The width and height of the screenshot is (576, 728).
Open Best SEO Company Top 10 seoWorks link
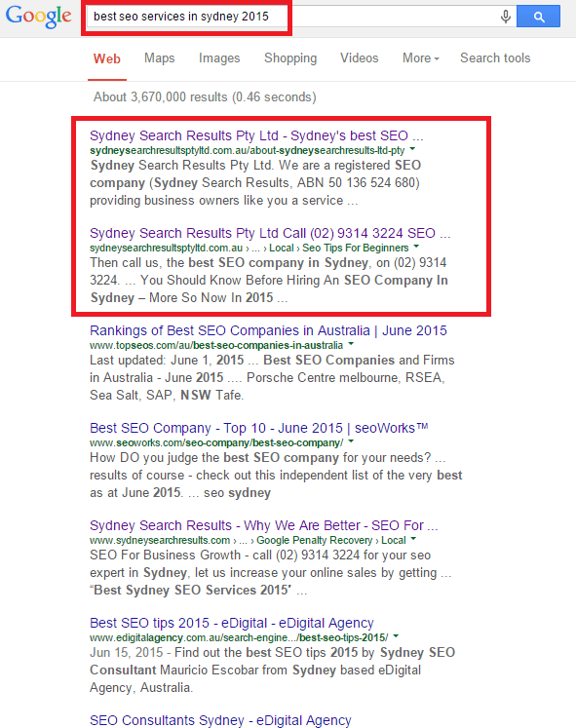[x=259, y=428]
